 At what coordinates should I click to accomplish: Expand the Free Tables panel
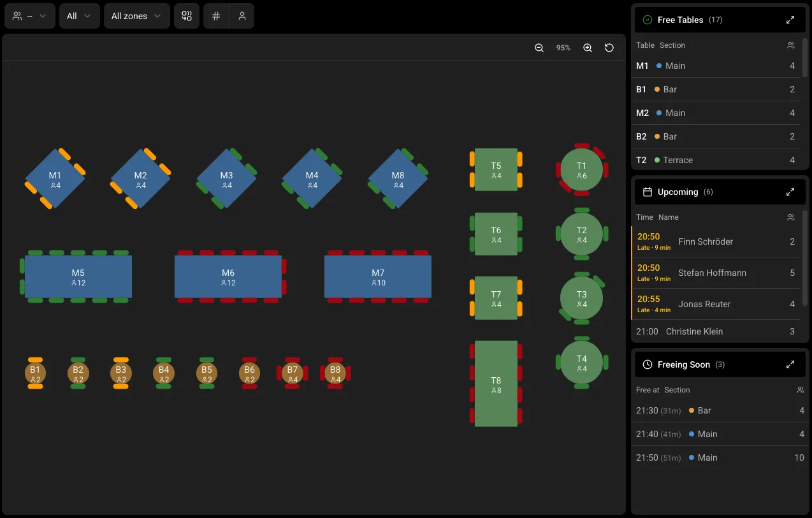(x=790, y=20)
